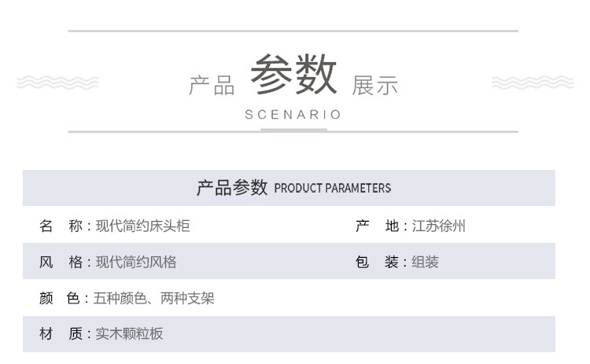Click the left wavy decoration icon
The width and height of the screenshot is (590, 364).
(x=57, y=83)
